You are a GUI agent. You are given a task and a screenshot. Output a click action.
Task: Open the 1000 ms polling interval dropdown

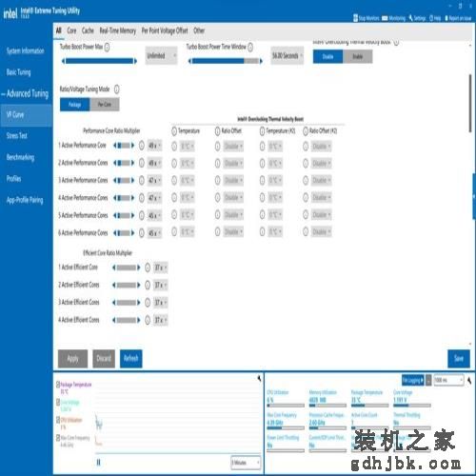(x=448, y=380)
